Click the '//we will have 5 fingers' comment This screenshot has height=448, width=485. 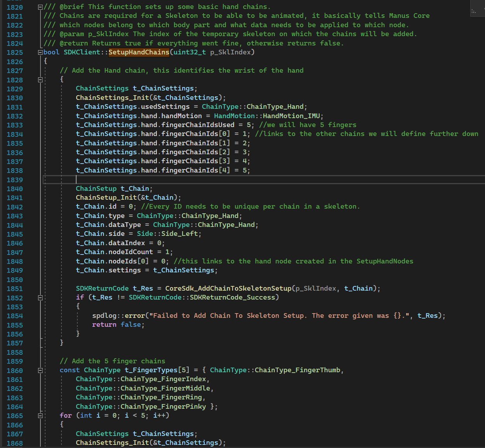(308, 125)
